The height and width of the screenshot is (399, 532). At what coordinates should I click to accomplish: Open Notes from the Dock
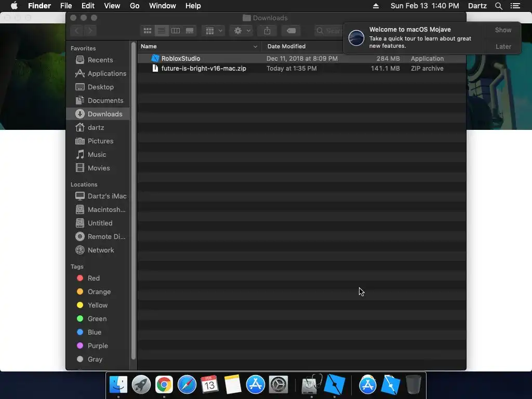click(232, 385)
